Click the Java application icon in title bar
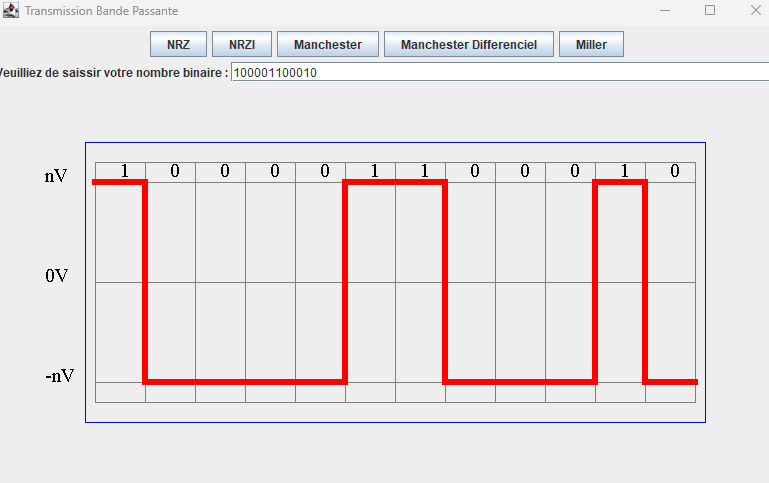The width and height of the screenshot is (769, 483). click(11, 10)
